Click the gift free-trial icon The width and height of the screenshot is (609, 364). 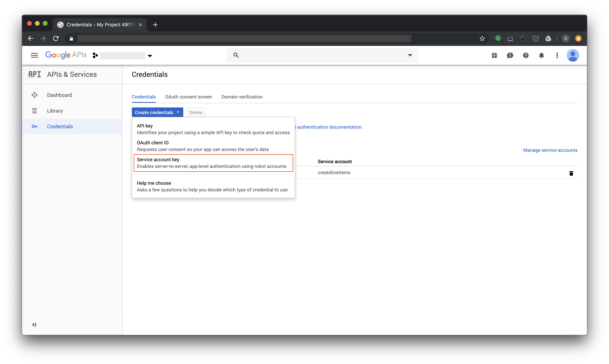494,56
